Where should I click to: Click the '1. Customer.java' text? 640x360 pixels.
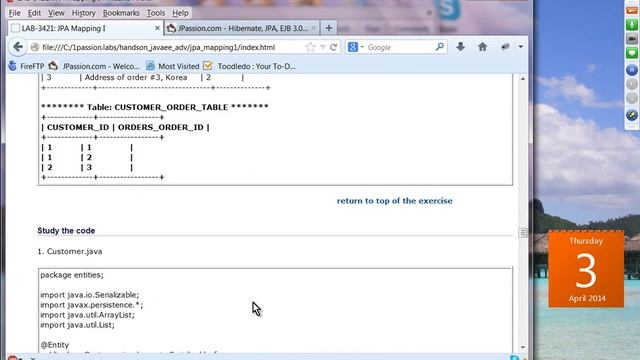coord(70,251)
